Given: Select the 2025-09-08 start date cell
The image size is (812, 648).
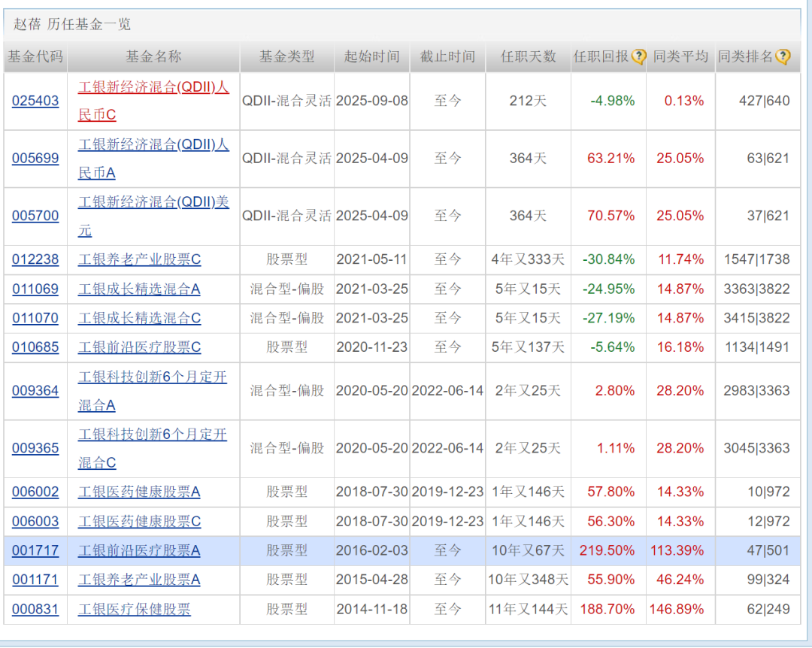Looking at the screenshot, I should (372, 101).
